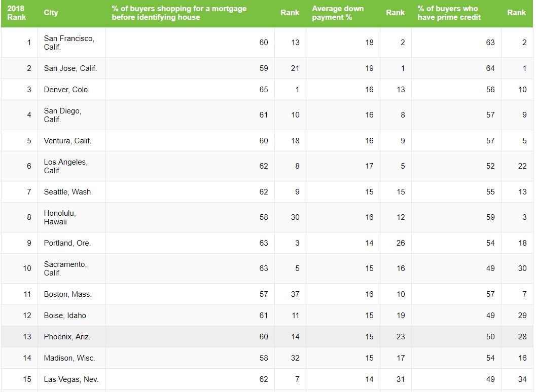Select the Denver, Colo. city cell
536x392 pixels.
coord(72,90)
